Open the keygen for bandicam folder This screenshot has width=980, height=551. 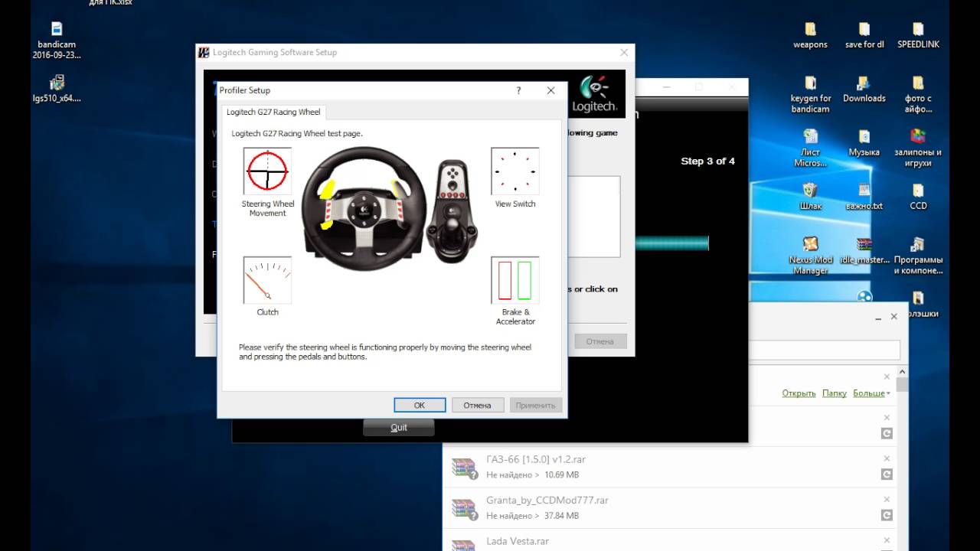(x=810, y=94)
